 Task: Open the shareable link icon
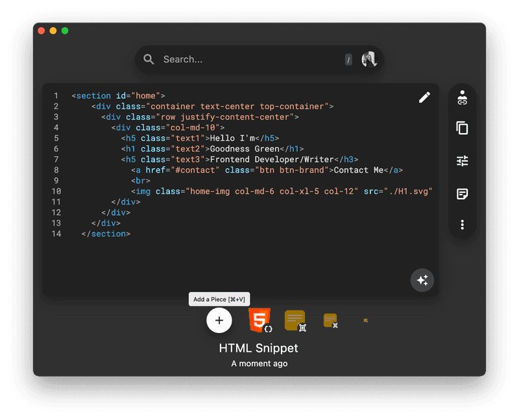462,97
